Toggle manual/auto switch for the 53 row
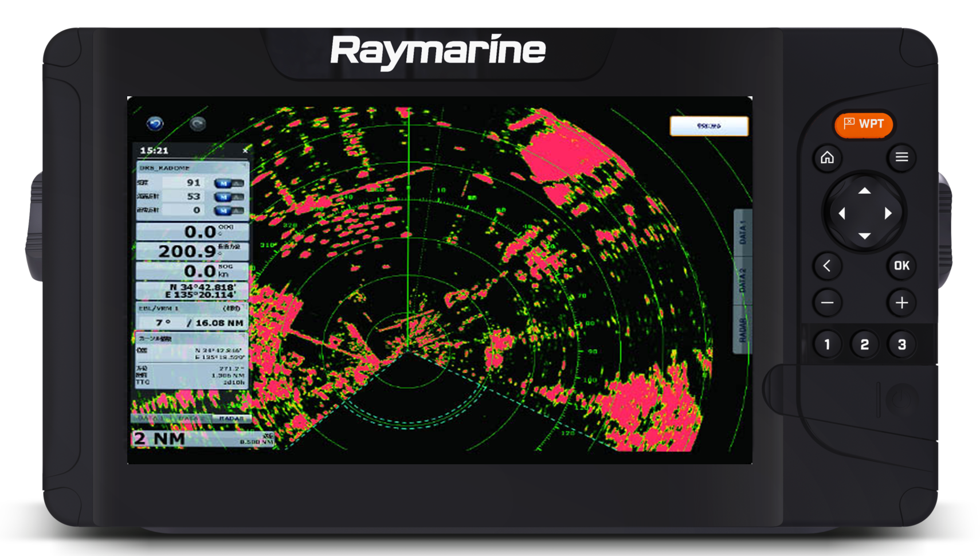This screenshot has width=980, height=556. 229,197
